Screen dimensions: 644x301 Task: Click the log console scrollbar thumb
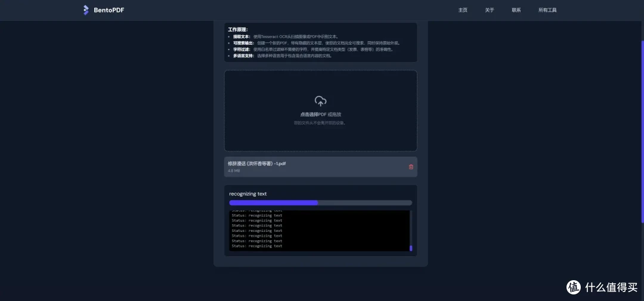[411, 248]
